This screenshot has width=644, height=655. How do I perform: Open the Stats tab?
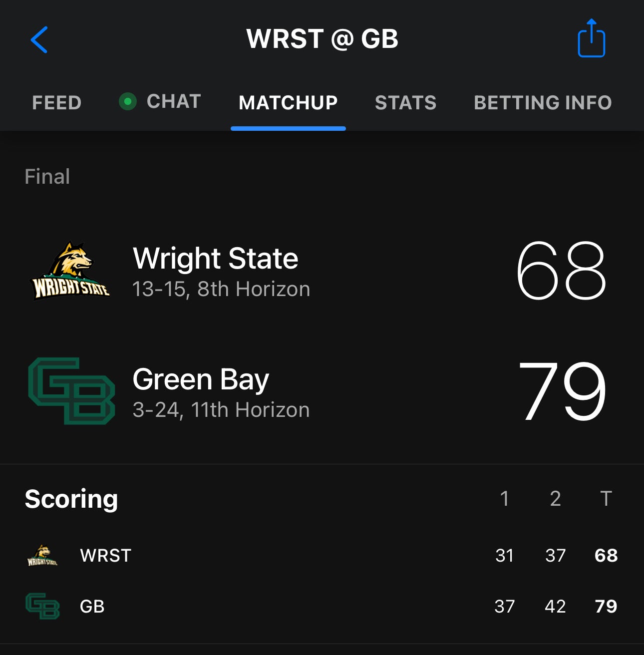click(405, 103)
